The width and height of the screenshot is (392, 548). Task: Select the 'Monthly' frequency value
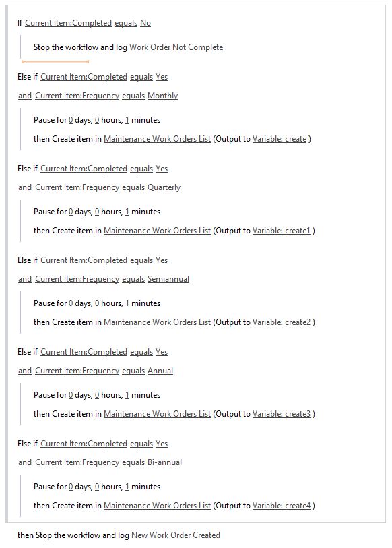(162, 96)
